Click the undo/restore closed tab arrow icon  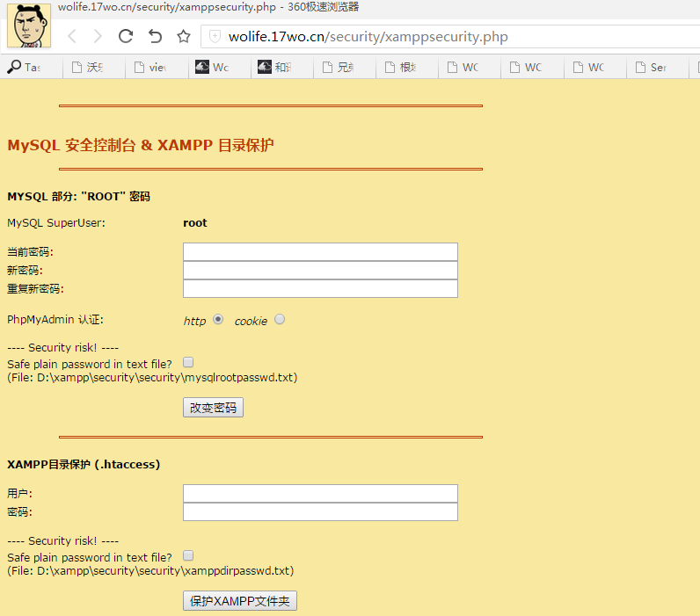pos(155,36)
